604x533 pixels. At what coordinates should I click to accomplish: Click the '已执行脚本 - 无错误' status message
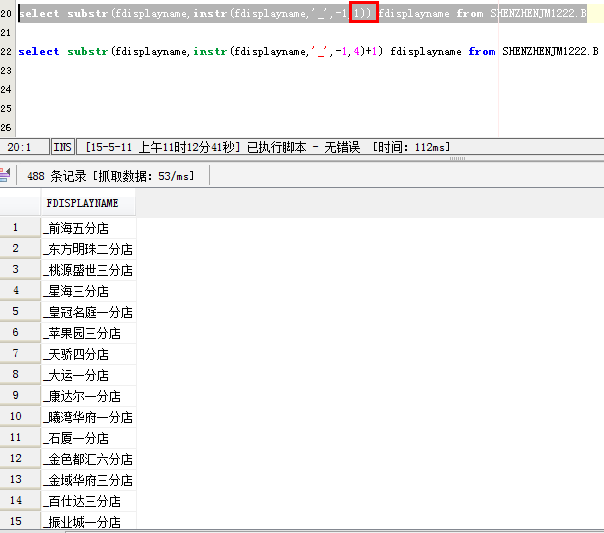[x=304, y=147]
